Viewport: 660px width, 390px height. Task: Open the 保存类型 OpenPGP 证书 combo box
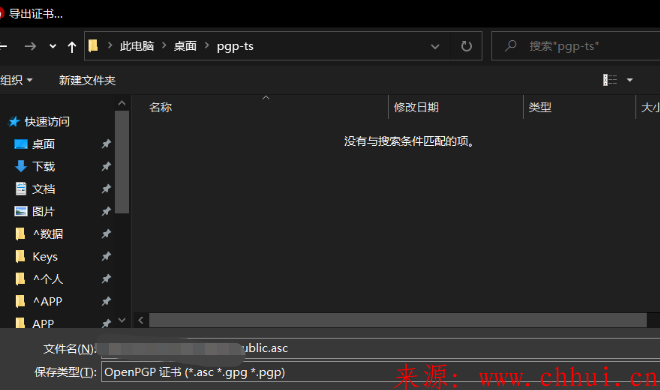[x=381, y=372]
